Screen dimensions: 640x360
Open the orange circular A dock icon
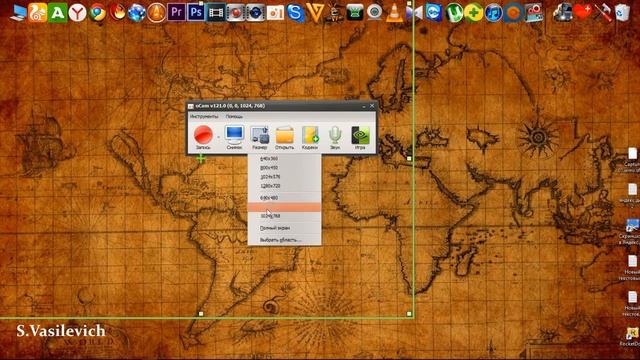click(x=156, y=13)
